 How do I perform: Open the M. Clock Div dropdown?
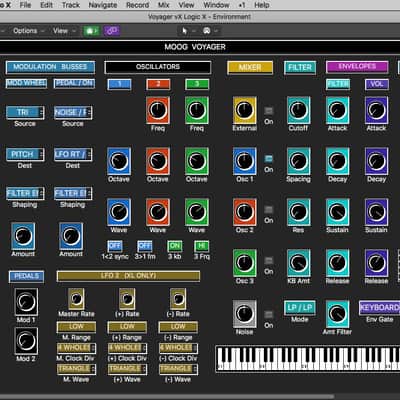[76, 348]
